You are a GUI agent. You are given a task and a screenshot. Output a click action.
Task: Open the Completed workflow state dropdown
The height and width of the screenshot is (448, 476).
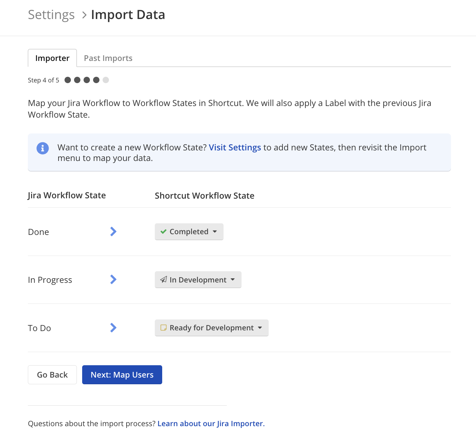click(189, 232)
